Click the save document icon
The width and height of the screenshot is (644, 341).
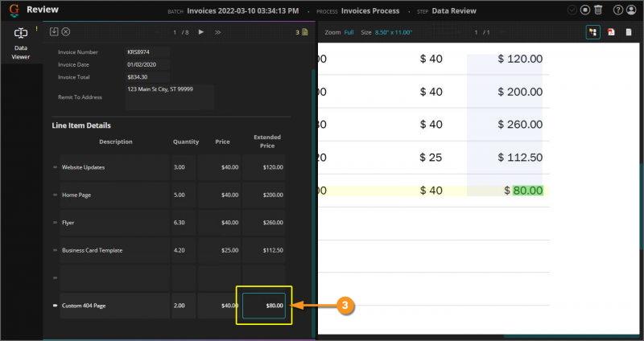54,31
